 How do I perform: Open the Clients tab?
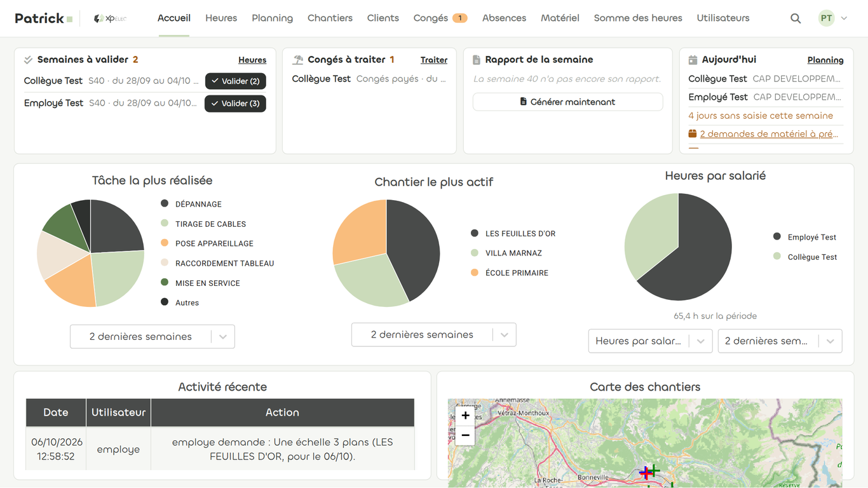click(383, 18)
